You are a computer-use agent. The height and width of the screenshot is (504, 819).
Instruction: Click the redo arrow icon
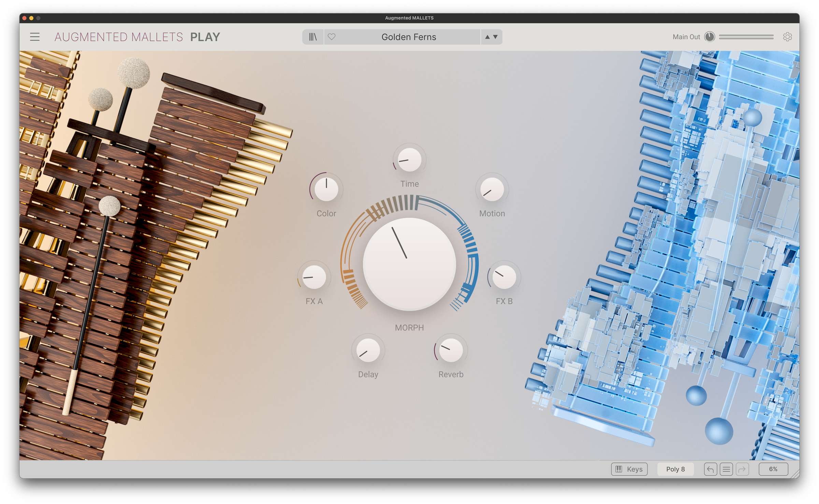tap(742, 469)
